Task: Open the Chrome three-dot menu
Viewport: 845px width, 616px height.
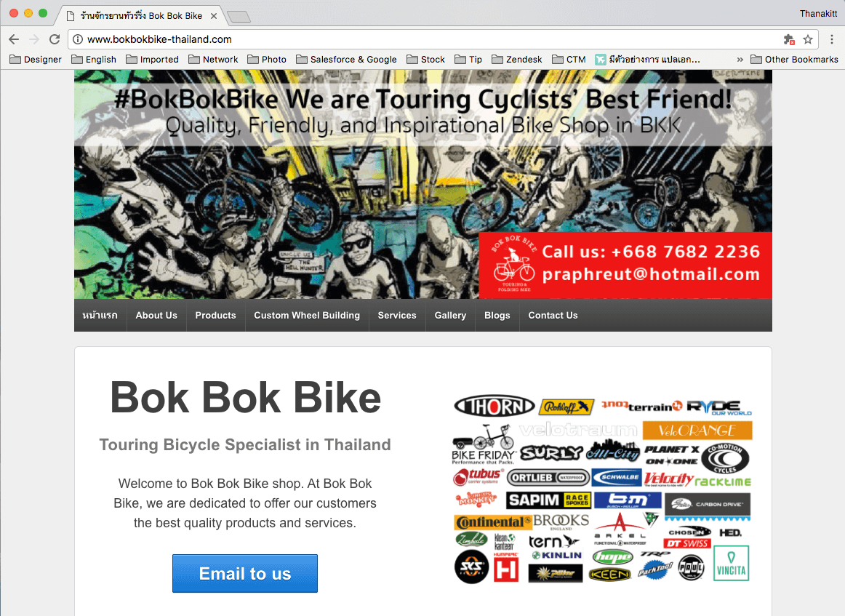Action: coord(832,39)
